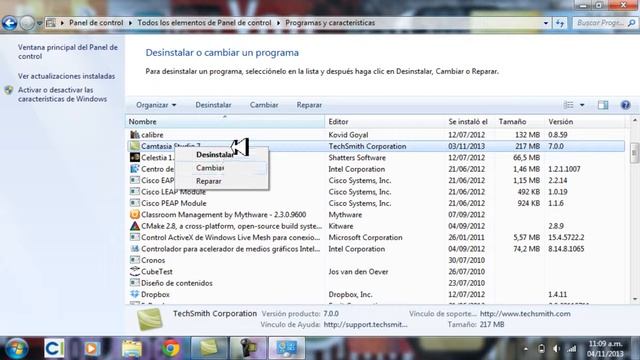Select the 'CMake 2.8, a cross-platform' row
The height and width of the screenshot is (360, 640).
[x=375, y=226]
